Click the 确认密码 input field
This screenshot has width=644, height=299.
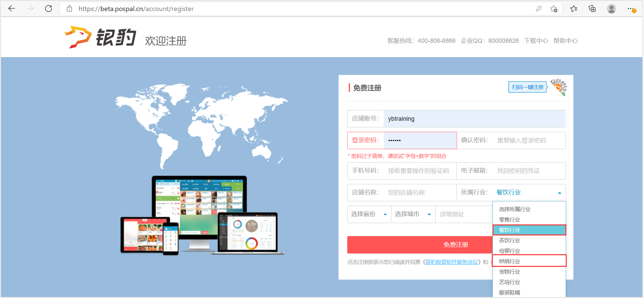[x=529, y=140]
